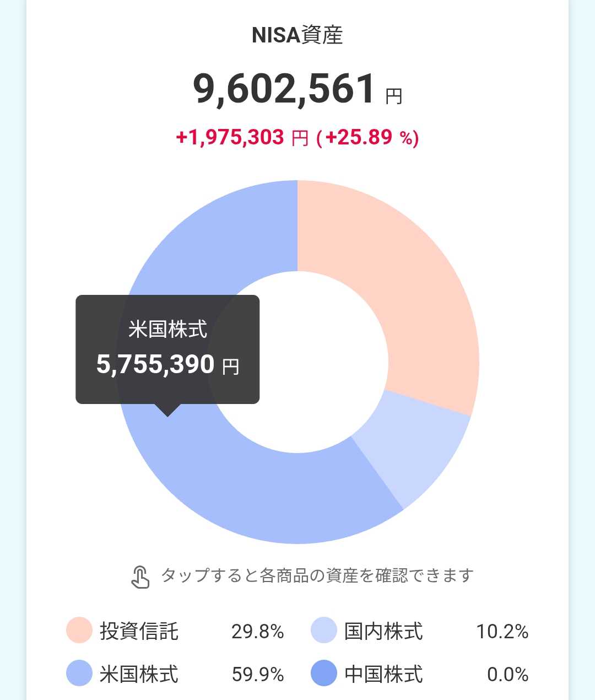Tap the 9,602,561 円 total amount

(x=297, y=90)
